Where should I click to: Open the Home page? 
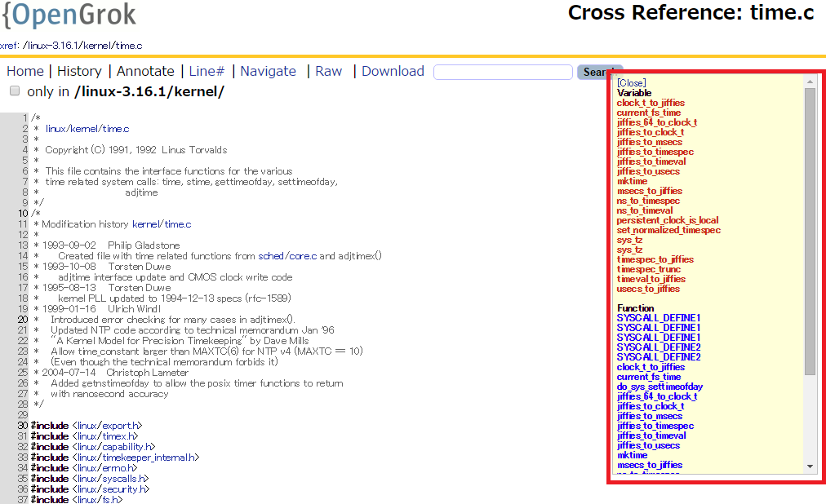coord(24,72)
